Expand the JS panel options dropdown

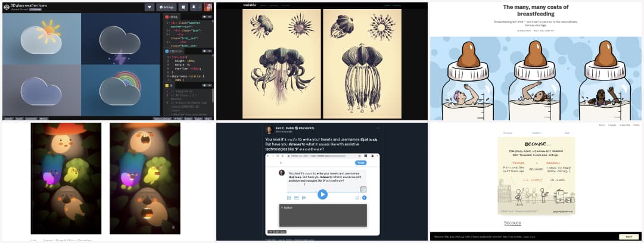pos(210,85)
